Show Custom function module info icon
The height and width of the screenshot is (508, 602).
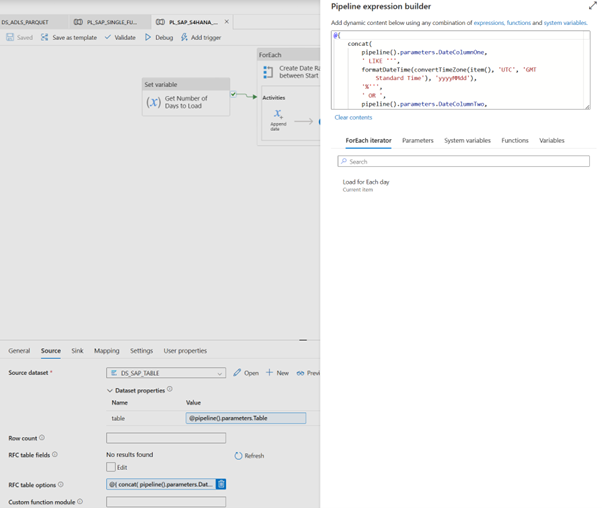80,501
